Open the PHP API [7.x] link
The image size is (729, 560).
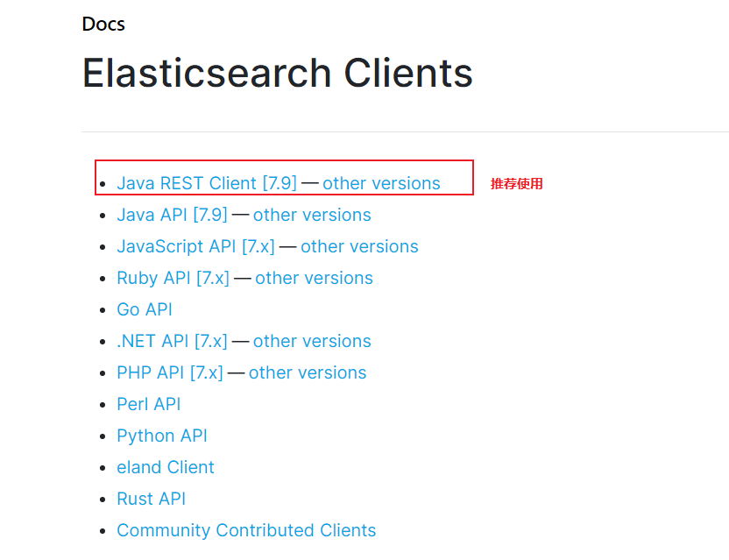[170, 373]
